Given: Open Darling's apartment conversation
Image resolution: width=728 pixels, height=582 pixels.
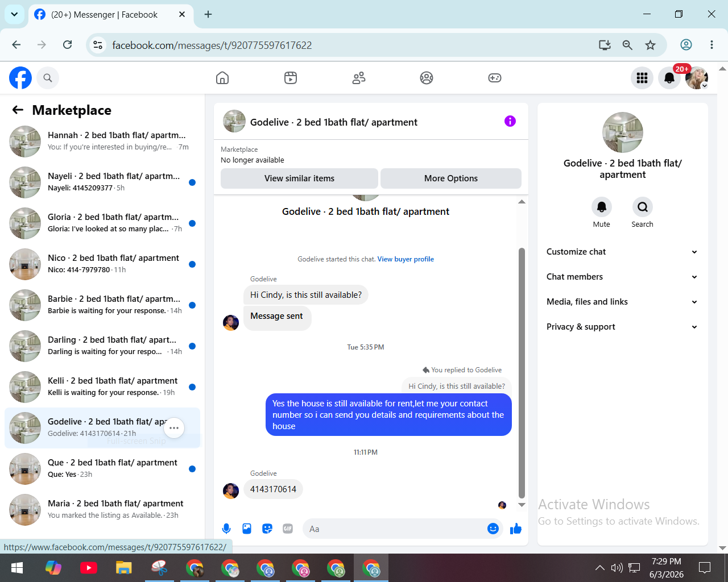Looking at the screenshot, I should click(102, 346).
